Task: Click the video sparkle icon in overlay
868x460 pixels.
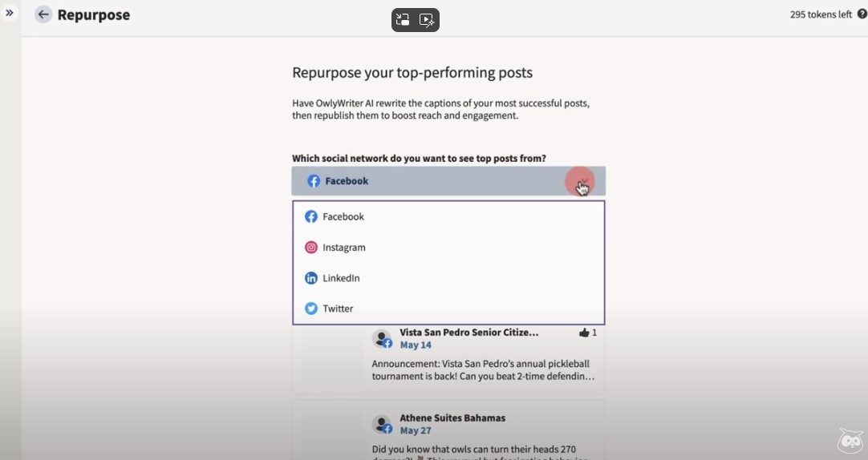Action: [x=427, y=20]
